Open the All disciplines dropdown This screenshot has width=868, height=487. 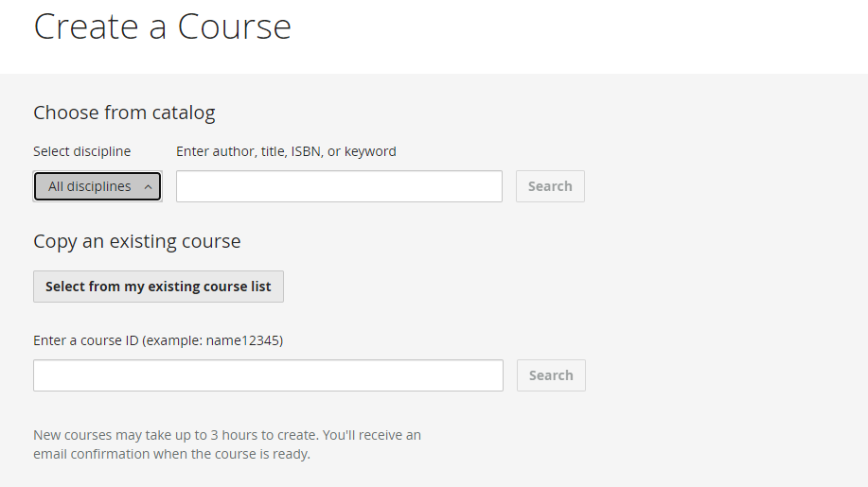coord(97,186)
